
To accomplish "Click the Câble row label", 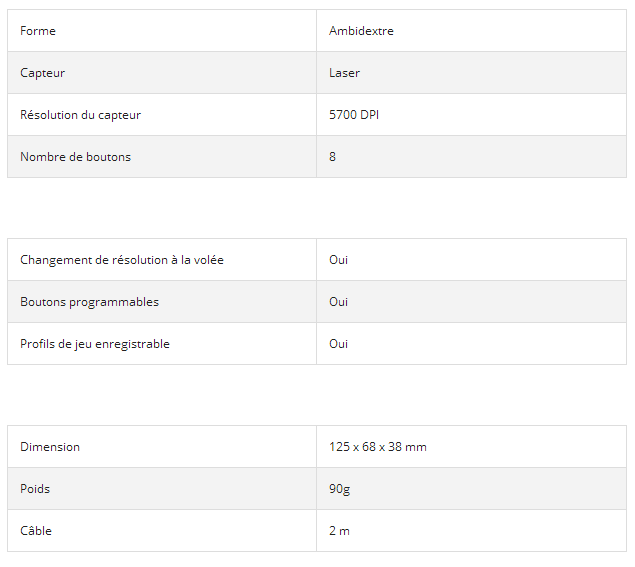I will pyautogui.click(x=36, y=531).
